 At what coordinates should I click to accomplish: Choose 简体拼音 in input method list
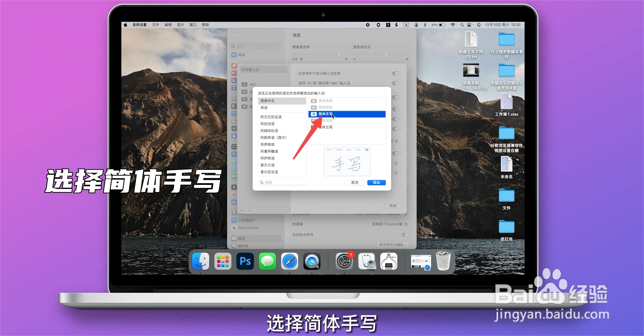pos(347,108)
